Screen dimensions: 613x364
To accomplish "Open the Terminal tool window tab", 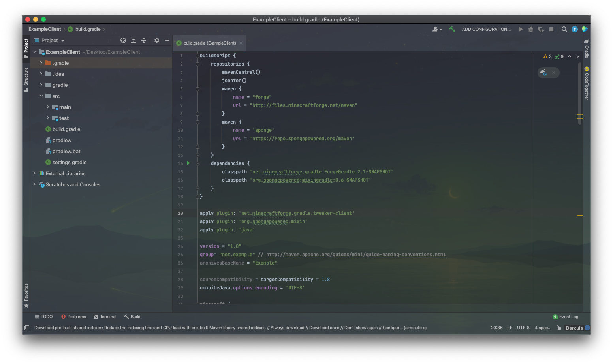I will [105, 317].
